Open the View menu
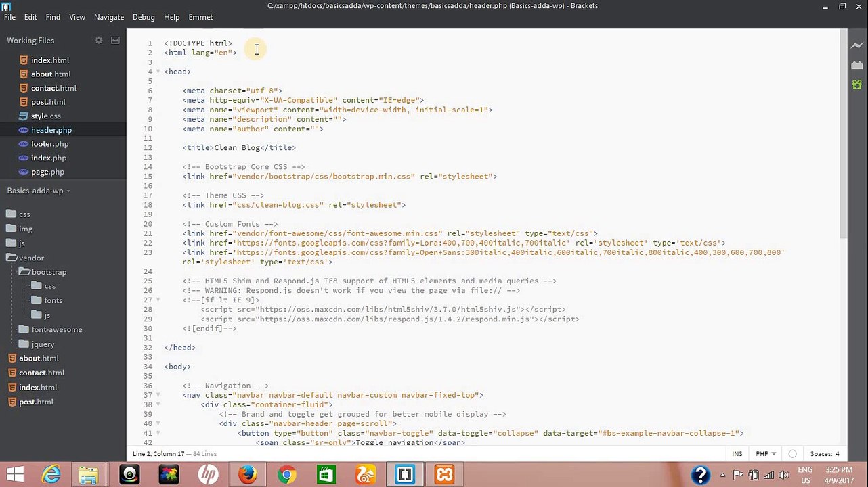 (x=77, y=17)
